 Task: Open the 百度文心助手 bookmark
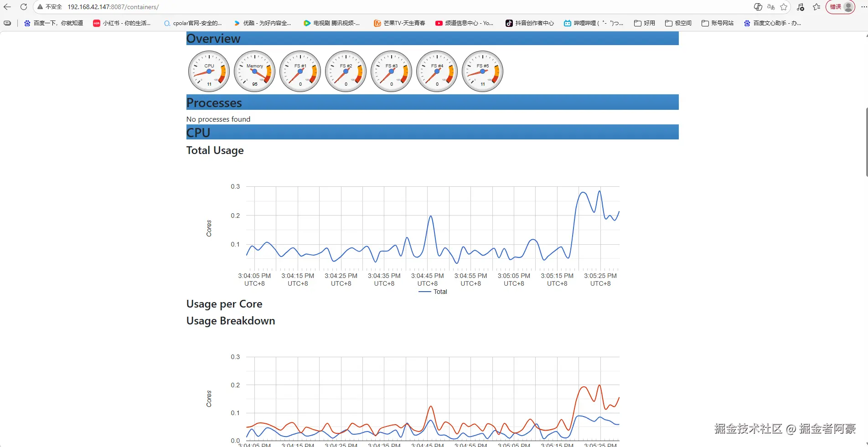pos(772,23)
